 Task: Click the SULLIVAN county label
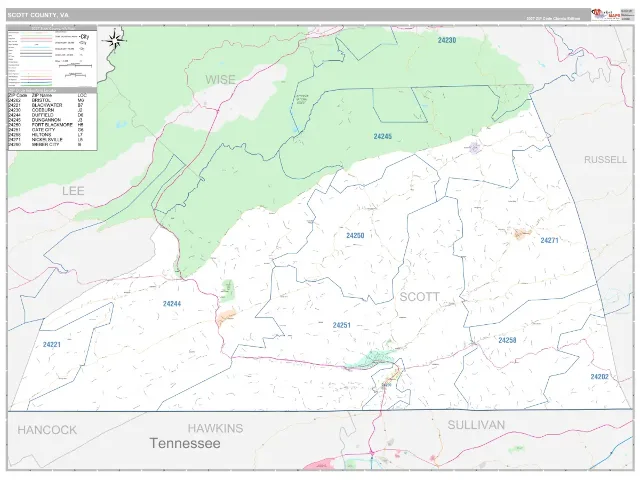click(x=476, y=425)
